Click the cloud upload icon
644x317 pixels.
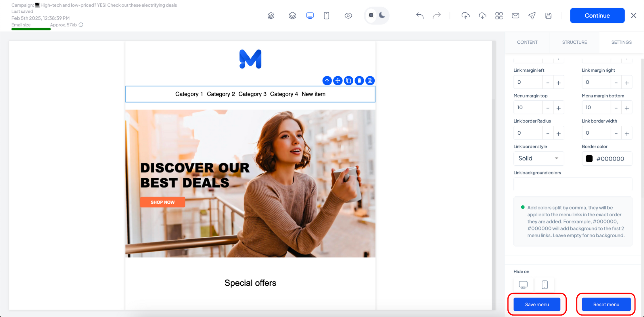[x=465, y=16]
